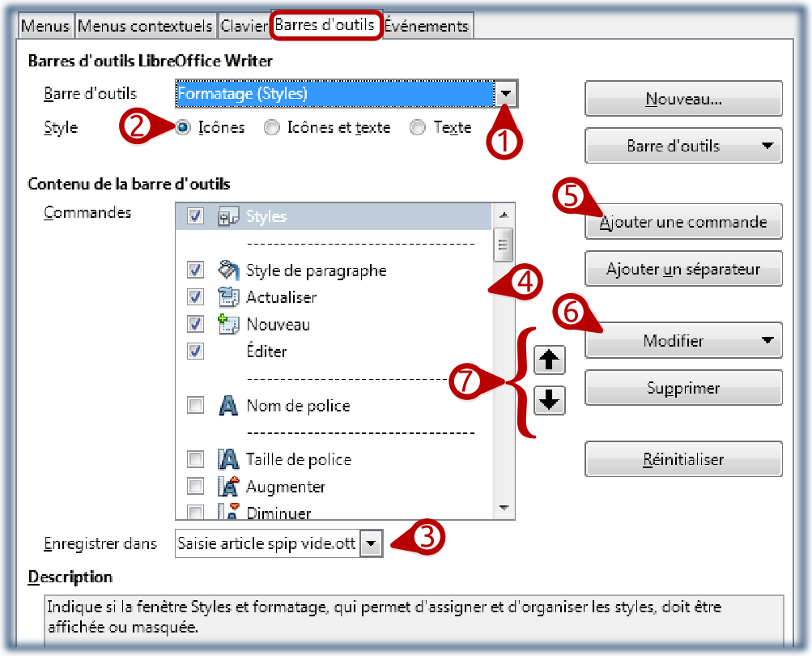Screen dimensions: 812x656
Task: Uncheck the Style de paragraphe checkbox
Action: [x=195, y=270]
